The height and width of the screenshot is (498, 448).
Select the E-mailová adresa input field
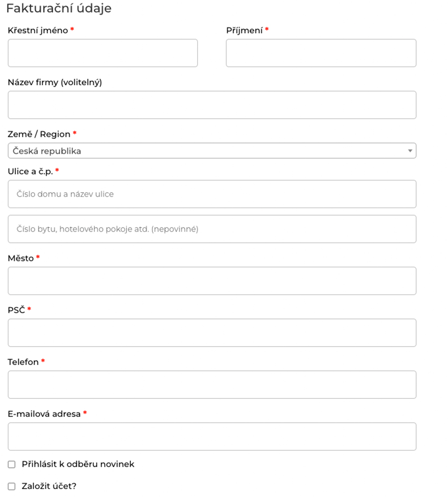[212, 436]
